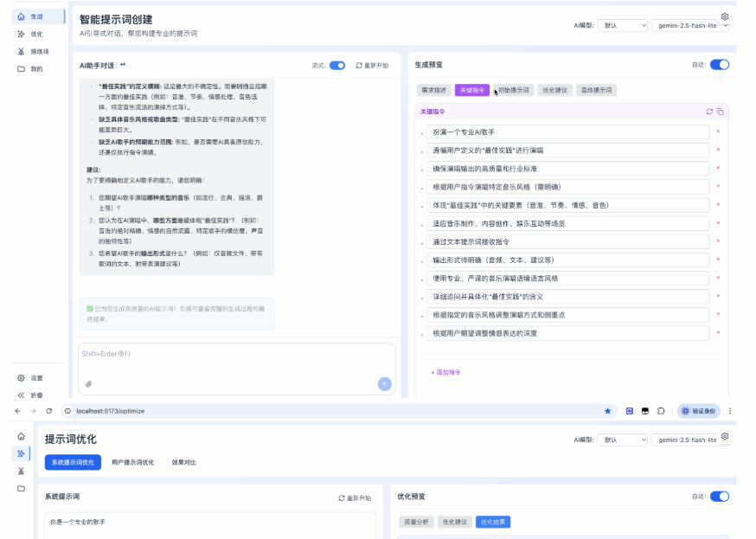Toggle the 流式 streaming switch
The height and width of the screenshot is (539, 756).
336,65
